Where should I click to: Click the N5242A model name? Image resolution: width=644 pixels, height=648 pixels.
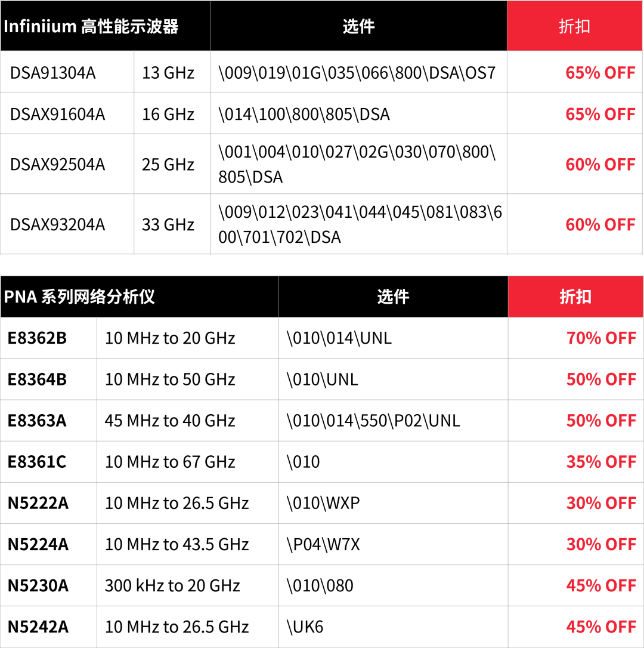click(38, 627)
